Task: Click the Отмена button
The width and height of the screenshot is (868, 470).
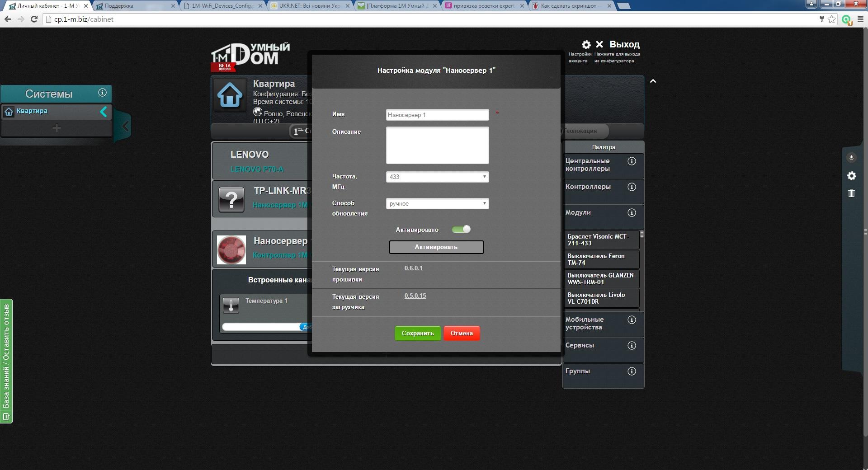Action: click(462, 334)
